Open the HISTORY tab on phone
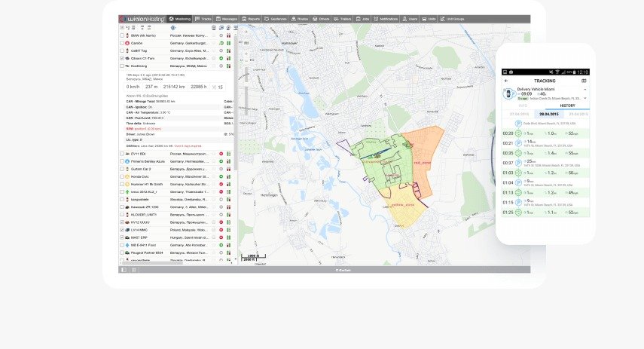 [567, 106]
